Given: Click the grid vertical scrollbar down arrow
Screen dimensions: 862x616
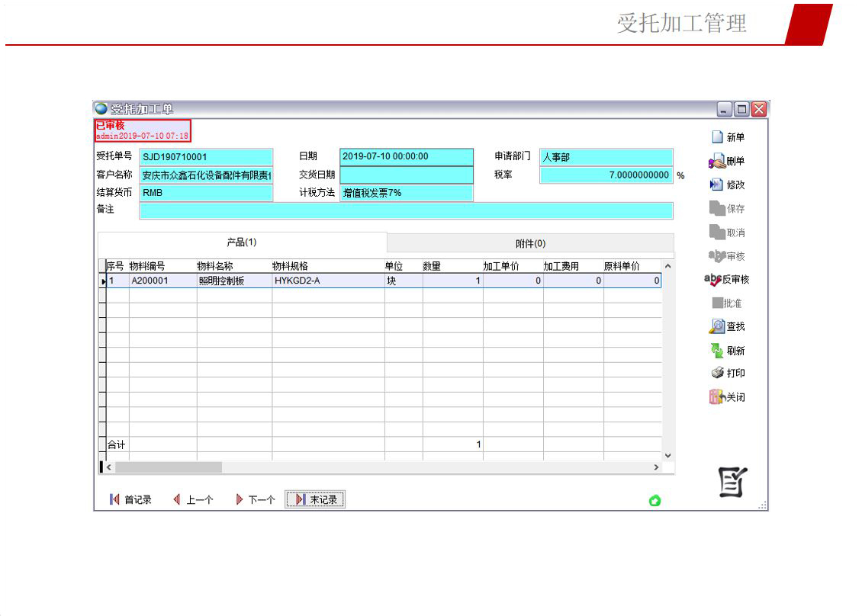Looking at the screenshot, I should coord(668,455).
